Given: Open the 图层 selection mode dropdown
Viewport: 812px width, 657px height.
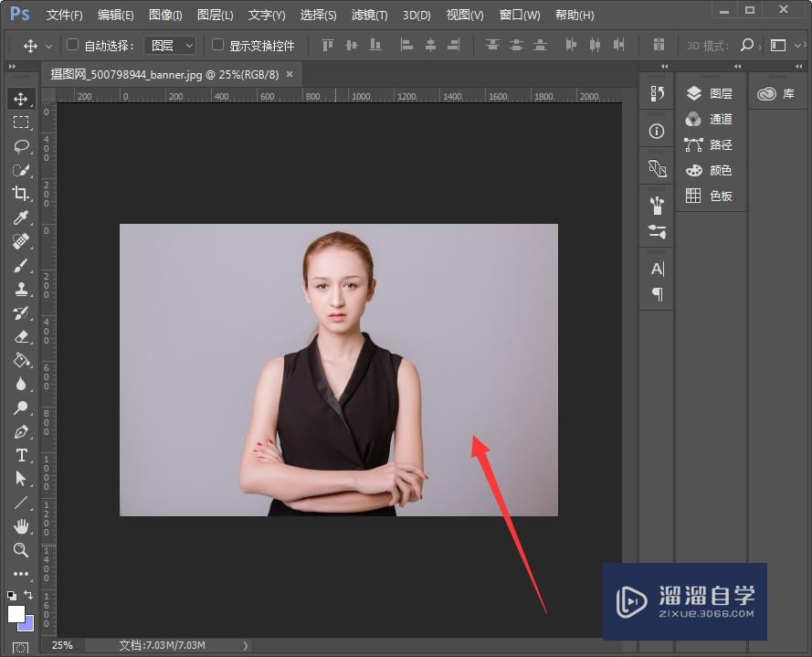Looking at the screenshot, I should point(170,45).
